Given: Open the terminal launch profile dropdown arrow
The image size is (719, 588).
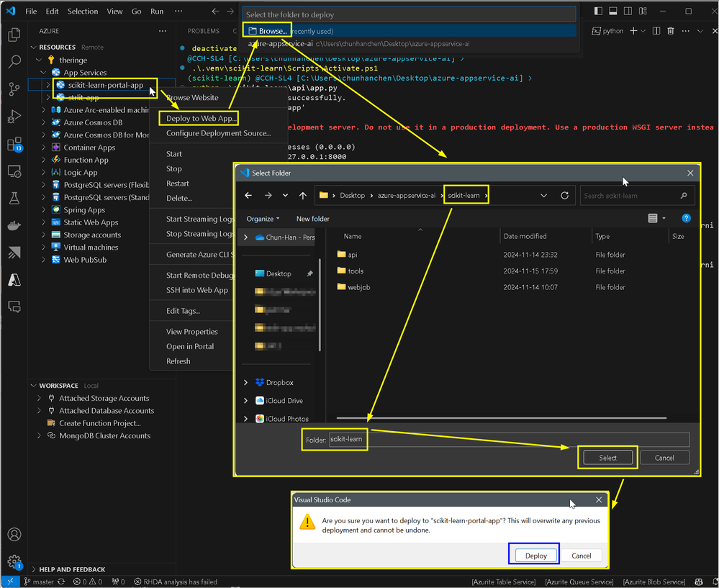Looking at the screenshot, I should tap(643, 31).
